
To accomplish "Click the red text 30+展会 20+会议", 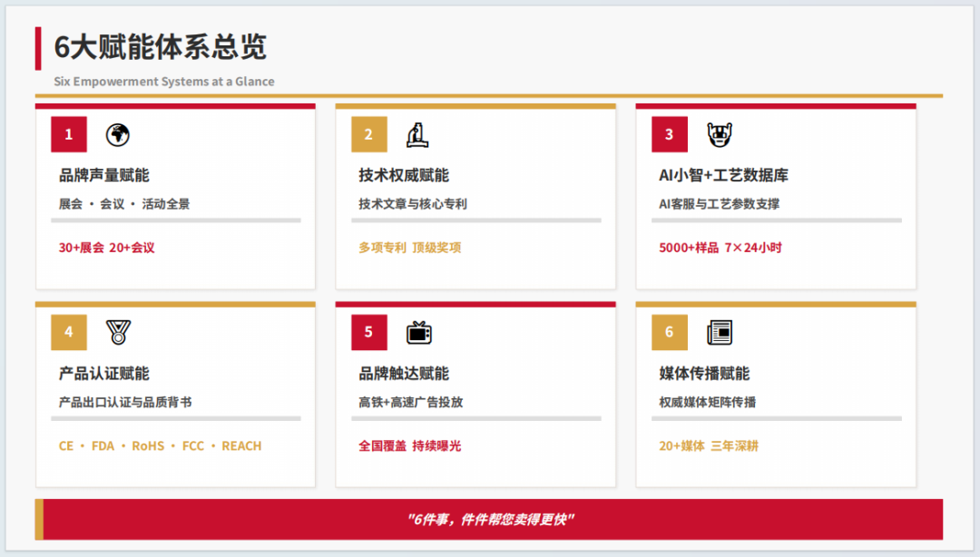I will pos(107,248).
